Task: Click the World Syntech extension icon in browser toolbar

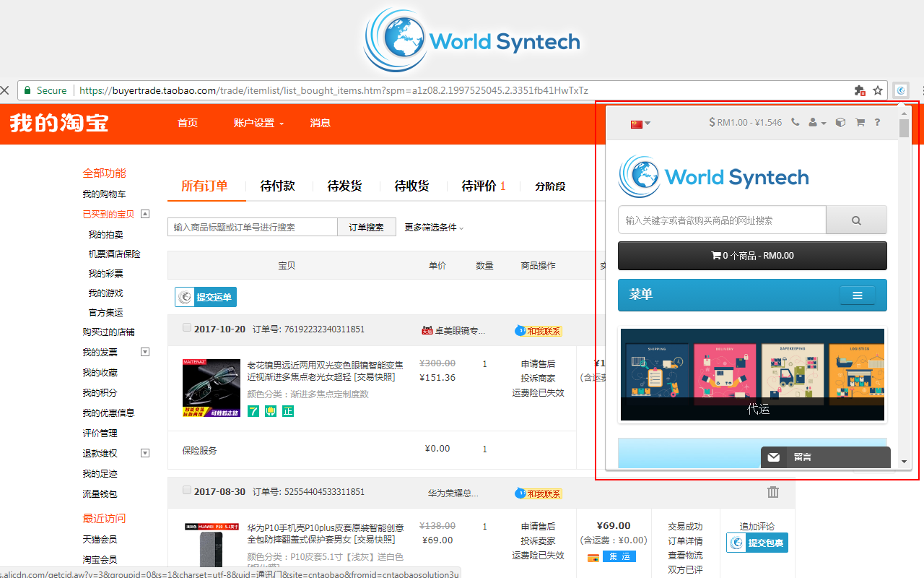Action: point(901,90)
